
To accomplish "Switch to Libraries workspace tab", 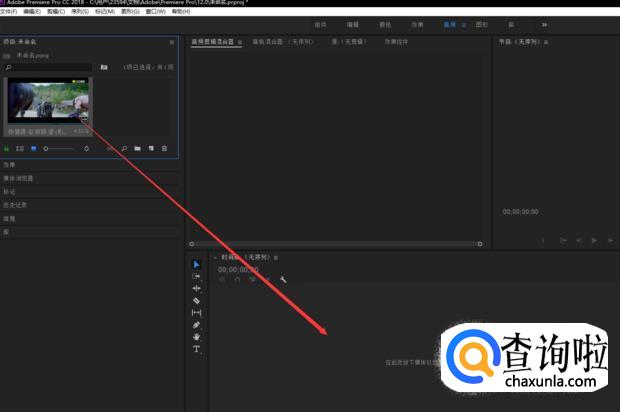I will coord(511,25).
